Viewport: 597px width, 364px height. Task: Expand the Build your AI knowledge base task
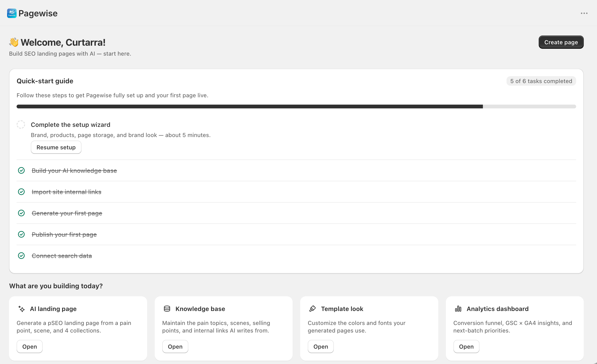pos(74,171)
